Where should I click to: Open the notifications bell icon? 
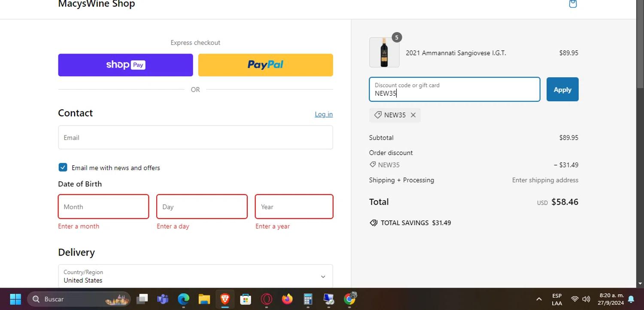pyautogui.click(x=631, y=299)
